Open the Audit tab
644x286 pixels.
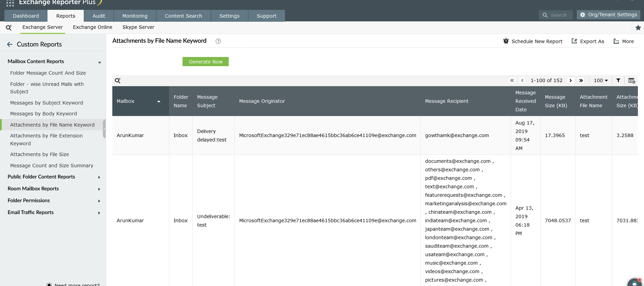click(99, 16)
